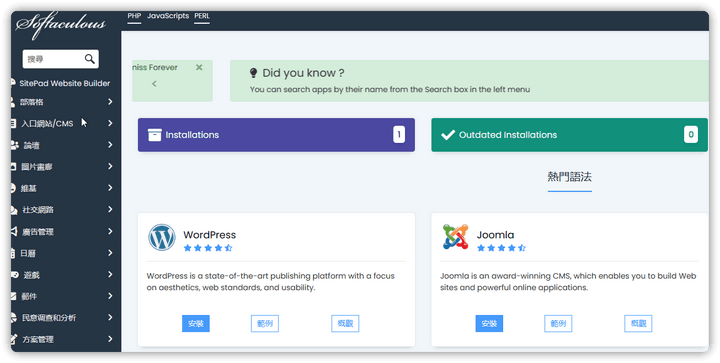Viewport: 720px width, 363px height.
Task: Click the 廣告管理 megaphone icon
Action: [14, 231]
